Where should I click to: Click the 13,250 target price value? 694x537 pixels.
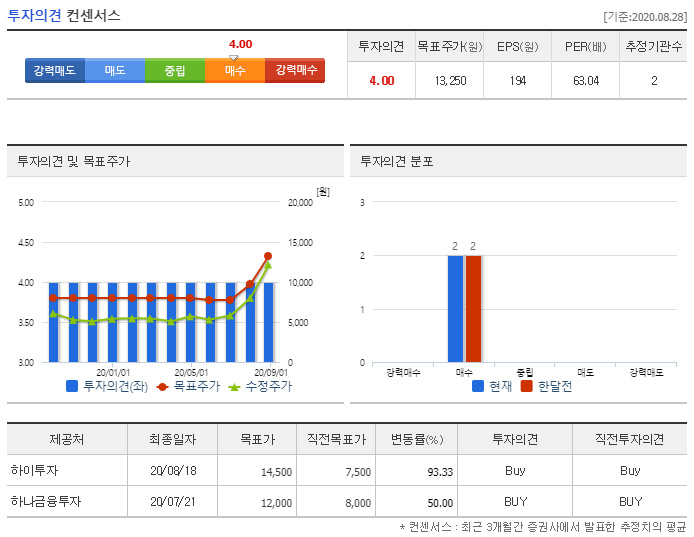tap(450, 81)
